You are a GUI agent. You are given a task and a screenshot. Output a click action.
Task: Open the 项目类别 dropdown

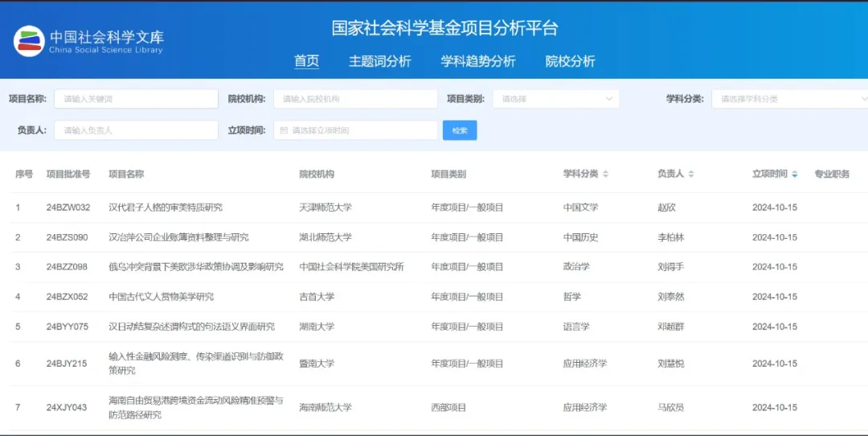tap(555, 99)
